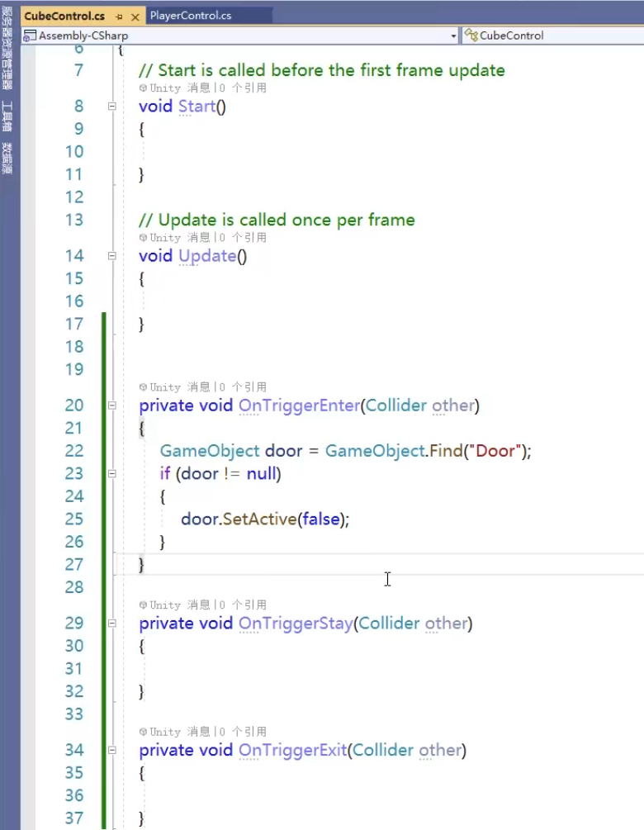644x830 pixels.
Task: Switch to the PlayerControl.cs tab
Action: [191, 16]
